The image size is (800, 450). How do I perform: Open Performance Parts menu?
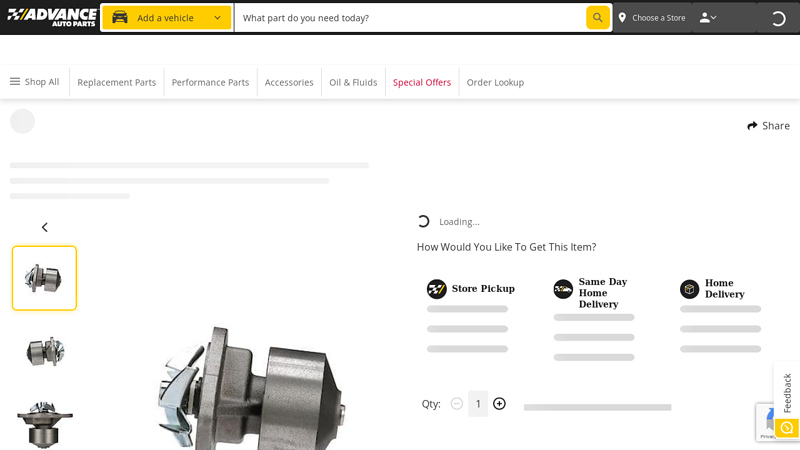[210, 82]
